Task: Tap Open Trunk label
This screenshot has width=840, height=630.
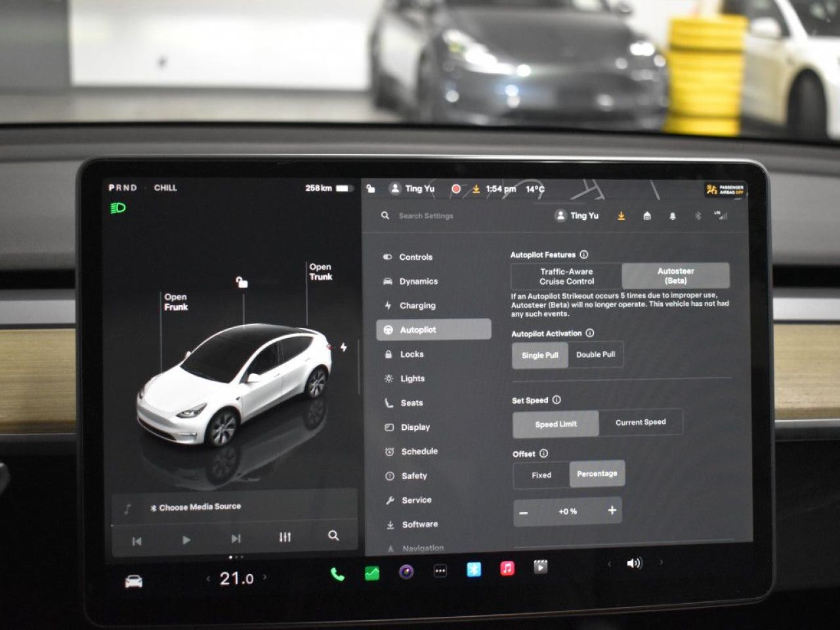Action: point(321,272)
